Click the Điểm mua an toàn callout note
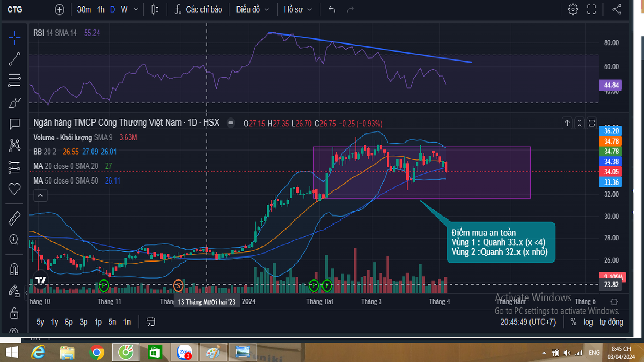 [501, 242]
